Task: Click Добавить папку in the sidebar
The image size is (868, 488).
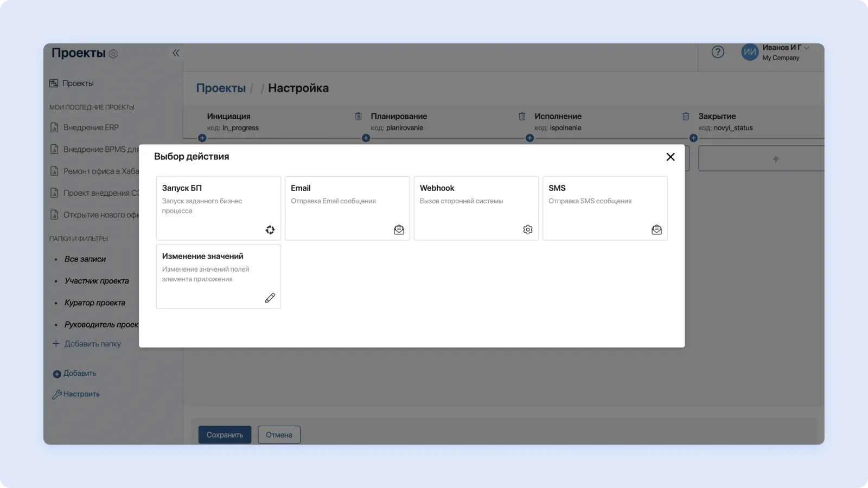Action: point(92,344)
